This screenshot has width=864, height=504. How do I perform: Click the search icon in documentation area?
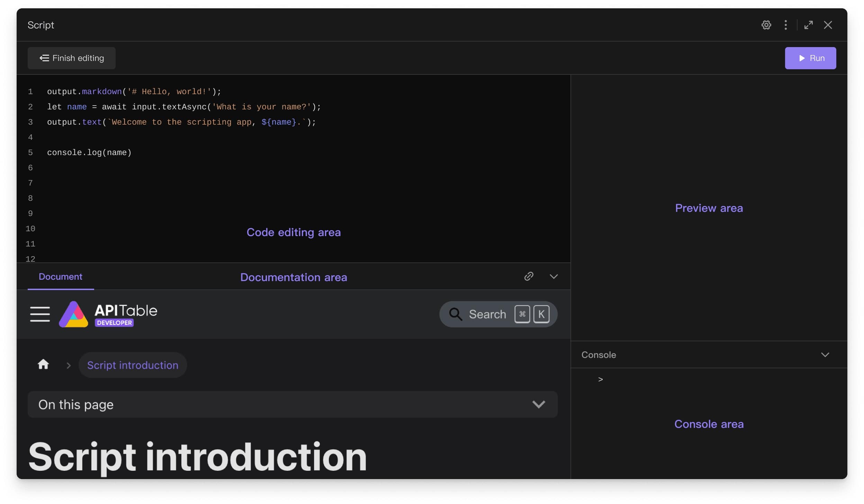(456, 314)
